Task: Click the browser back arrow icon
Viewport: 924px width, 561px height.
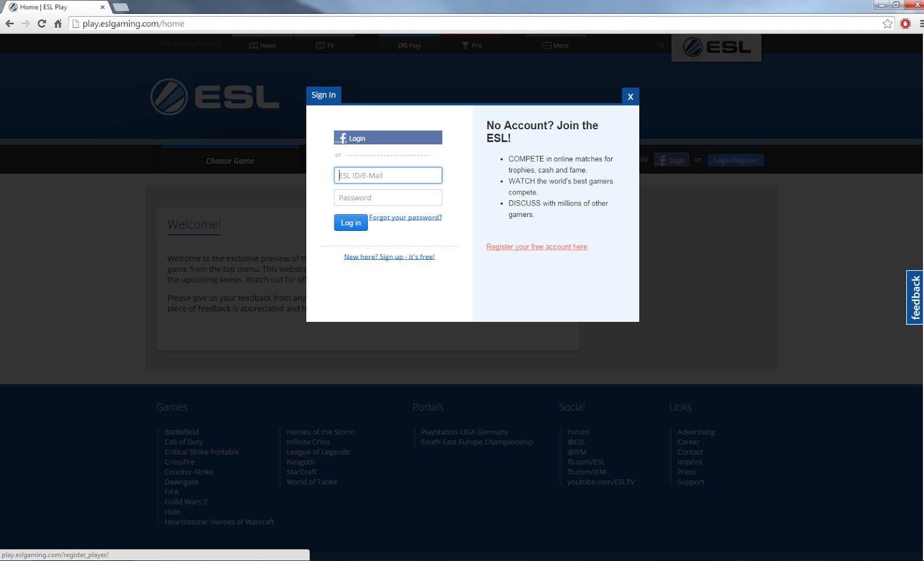Action: click(9, 24)
